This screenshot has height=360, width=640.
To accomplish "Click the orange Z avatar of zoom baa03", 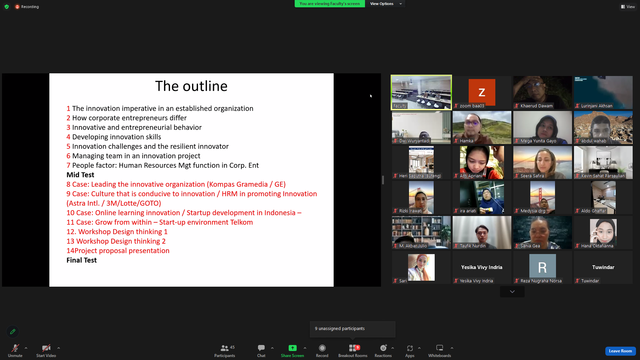I will click(x=482, y=92).
